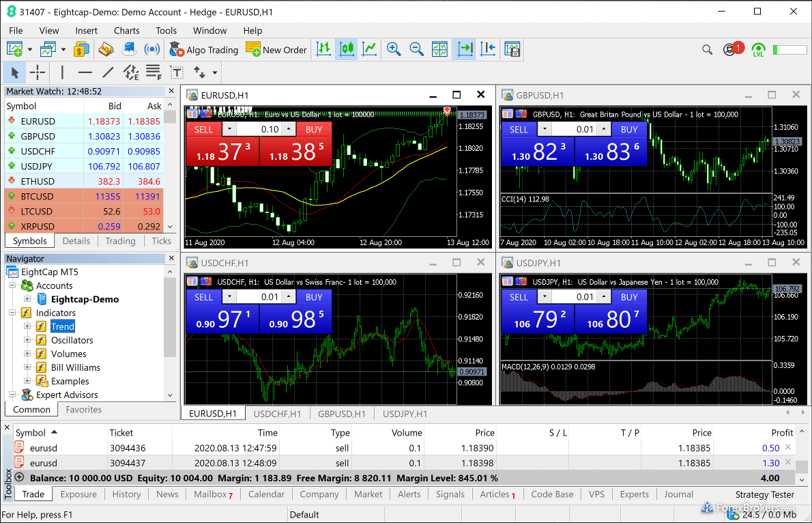Collapse the Expert Advisors node
812x523 pixels.
[x=12, y=395]
